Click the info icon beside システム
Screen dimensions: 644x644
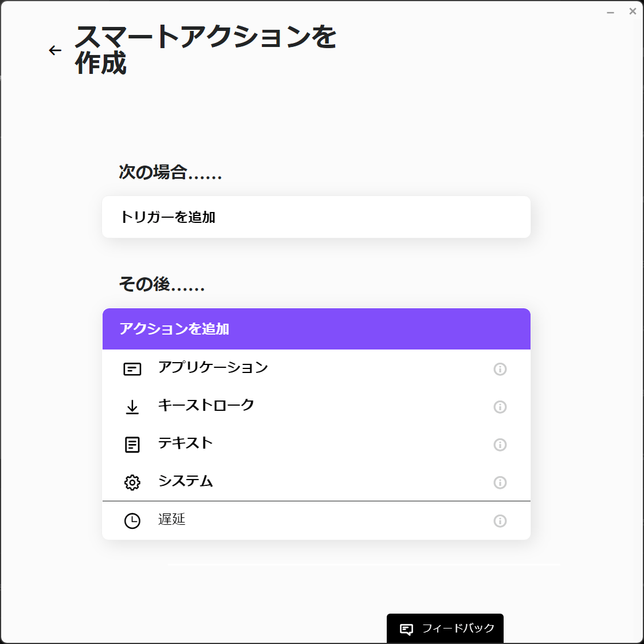coord(500,482)
